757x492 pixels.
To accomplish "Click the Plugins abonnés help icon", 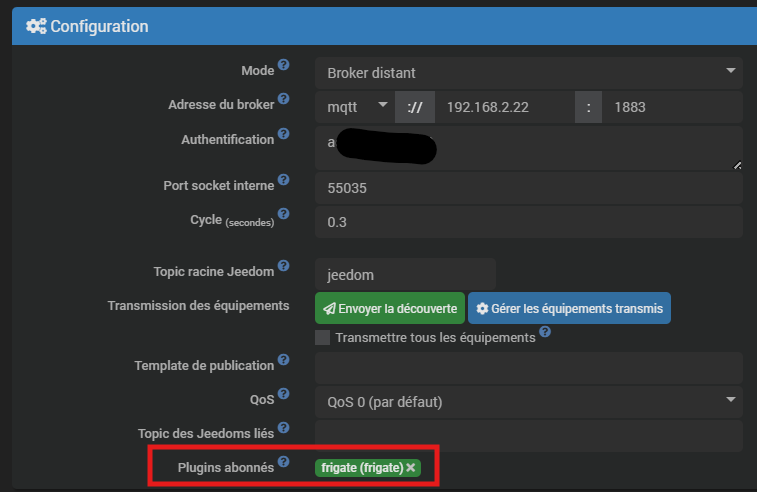I will (x=283, y=462).
